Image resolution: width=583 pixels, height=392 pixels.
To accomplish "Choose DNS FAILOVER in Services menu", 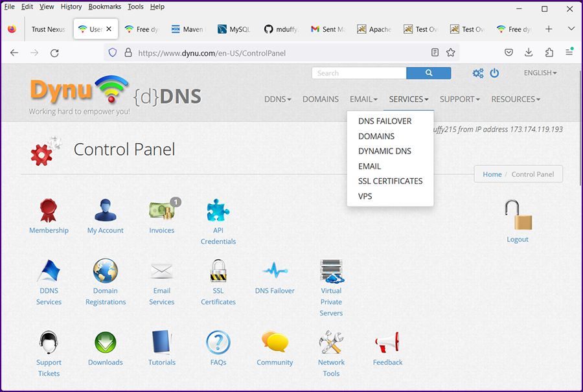I will tap(385, 121).
